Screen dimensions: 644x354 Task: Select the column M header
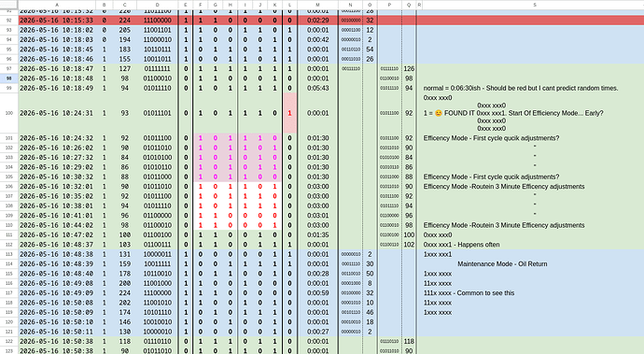click(x=318, y=5)
